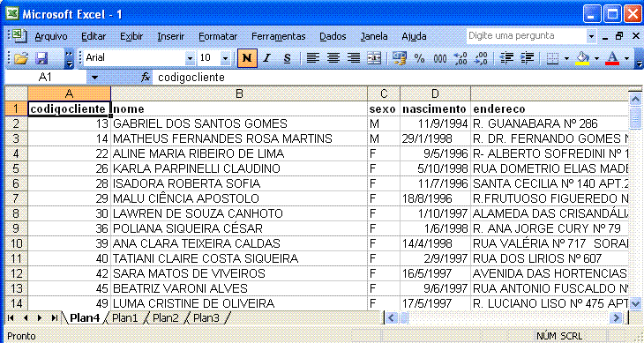This screenshot has height=343, width=644.
Task: Click vertical scrollbar up arrow
Action: [635, 99]
